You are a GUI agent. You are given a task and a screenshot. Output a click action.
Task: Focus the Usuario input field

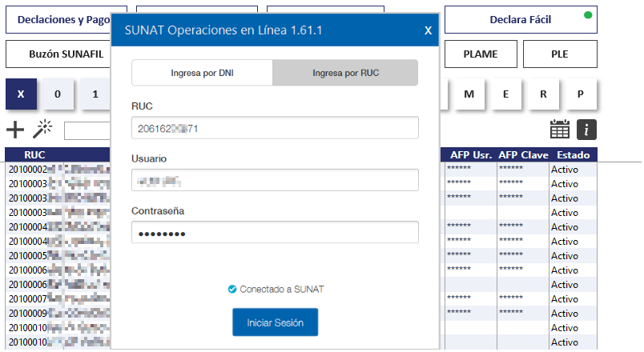click(x=275, y=180)
